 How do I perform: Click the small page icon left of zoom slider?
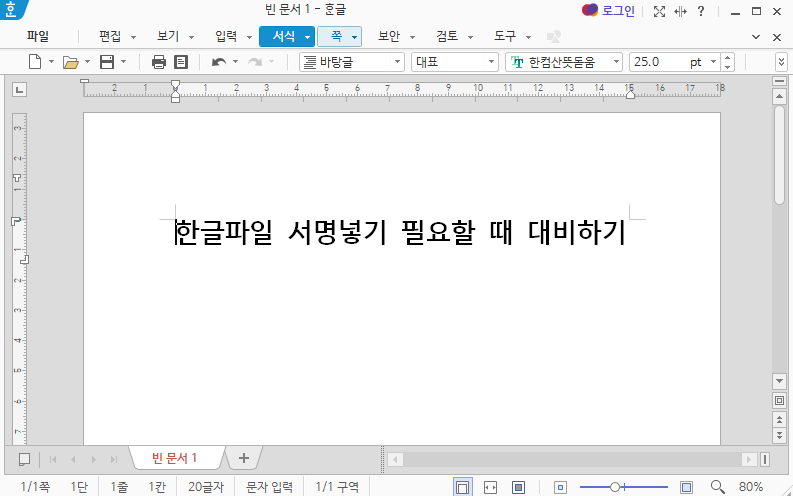pyautogui.click(x=560, y=487)
